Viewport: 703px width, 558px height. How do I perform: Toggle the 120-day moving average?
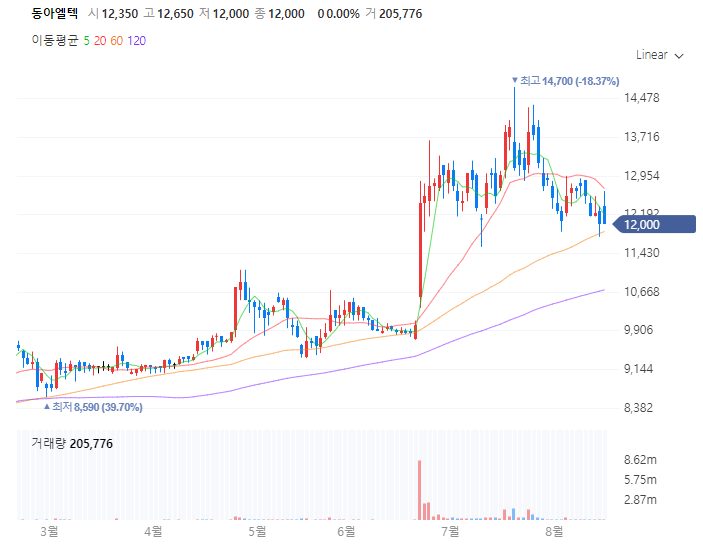tap(137, 41)
